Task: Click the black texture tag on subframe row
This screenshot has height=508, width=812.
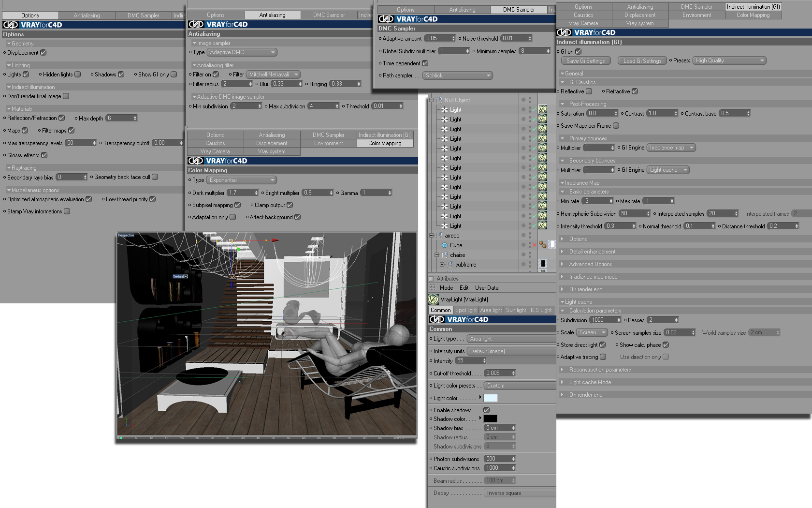Action: [x=543, y=264]
